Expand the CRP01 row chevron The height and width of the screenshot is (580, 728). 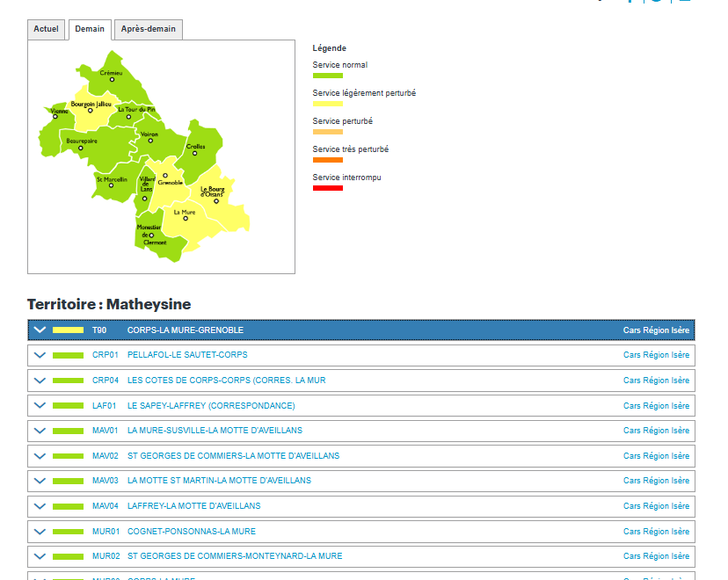(39, 356)
